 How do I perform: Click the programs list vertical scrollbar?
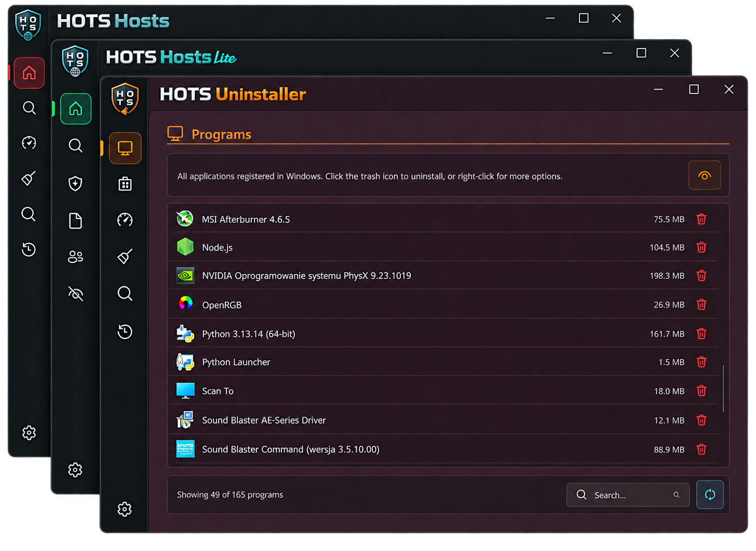[724, 388]
